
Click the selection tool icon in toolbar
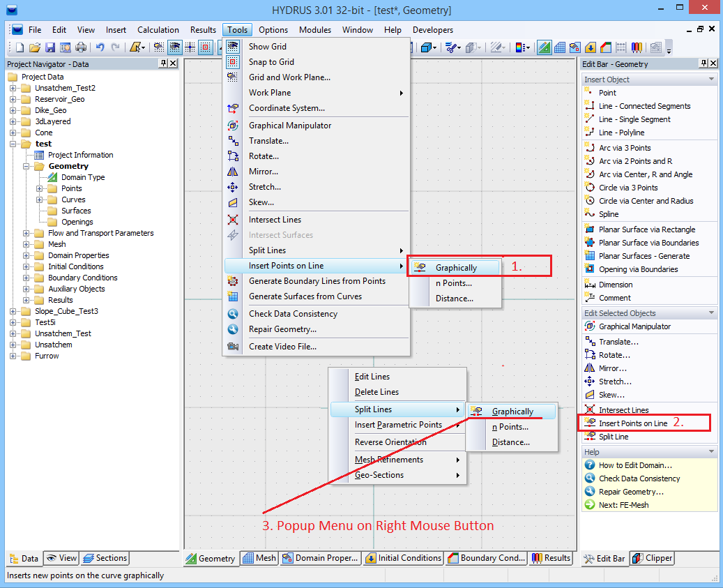pos(135,47)
